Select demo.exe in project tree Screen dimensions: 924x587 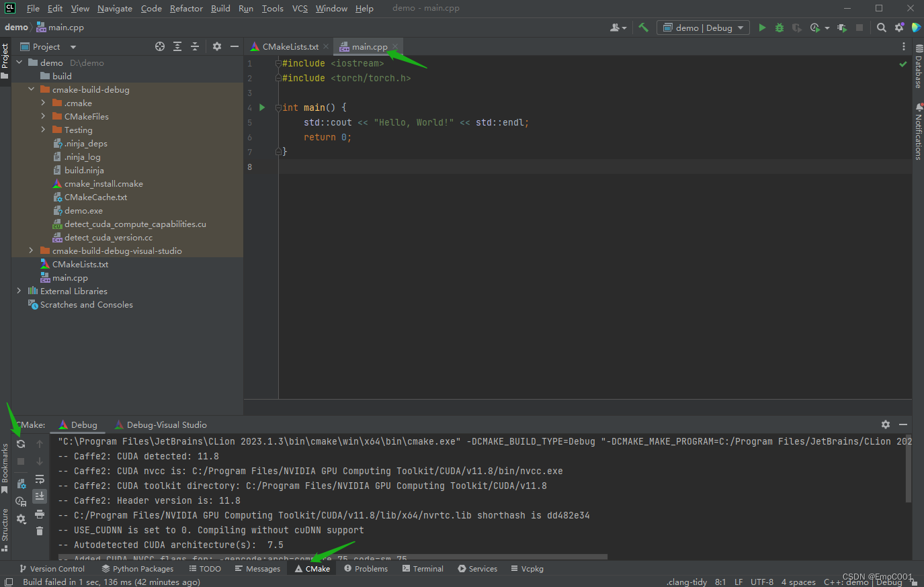[83, 210]
